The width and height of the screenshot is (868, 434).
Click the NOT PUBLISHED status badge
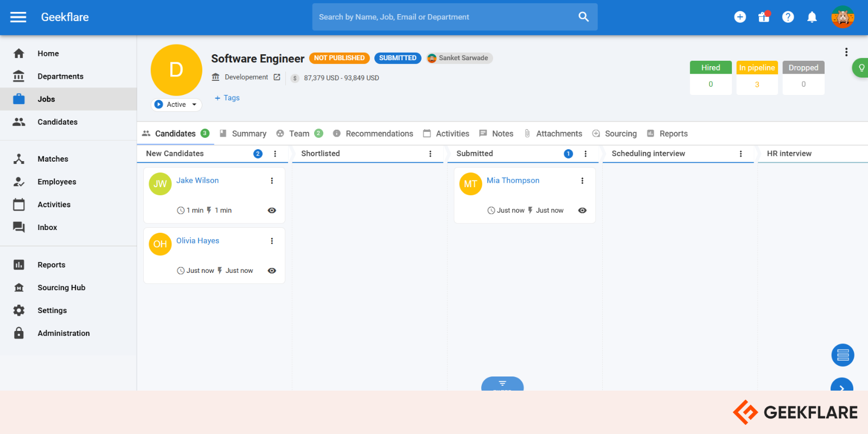click(339, 58)
